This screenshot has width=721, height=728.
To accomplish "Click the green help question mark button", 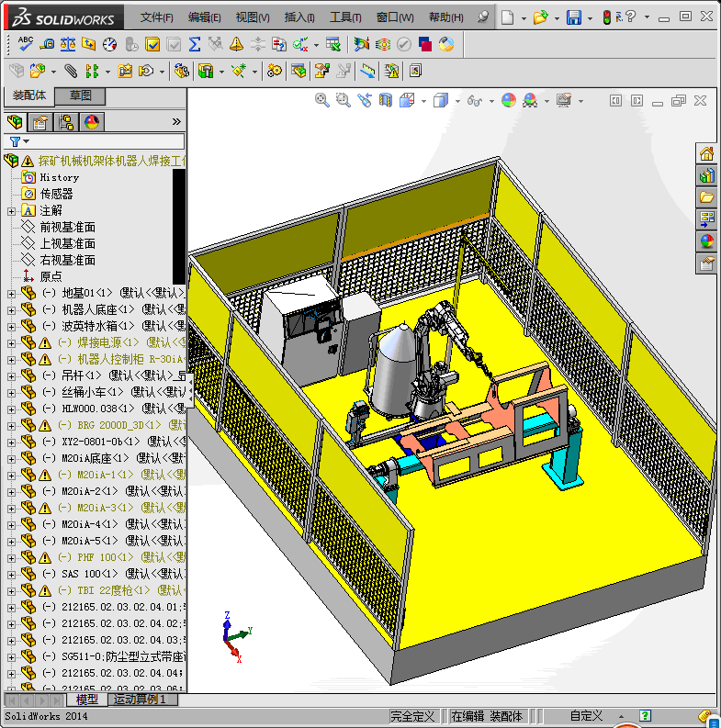I will click(646, 716).
